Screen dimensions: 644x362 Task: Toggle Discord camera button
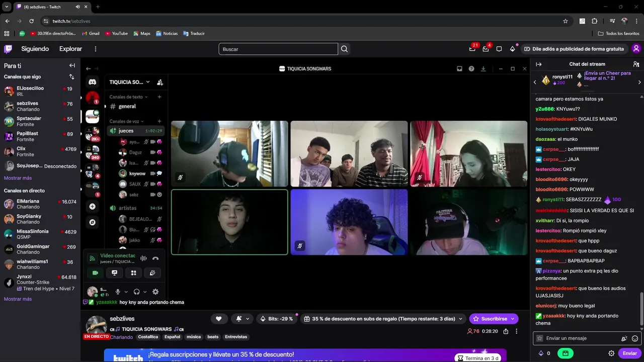click(x=95, y=273)
